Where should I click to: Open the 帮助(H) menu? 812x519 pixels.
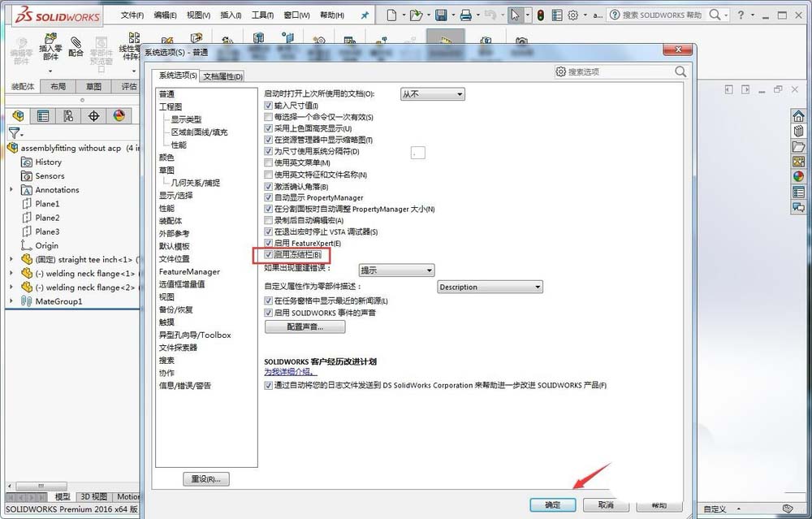tap(332, 15)
